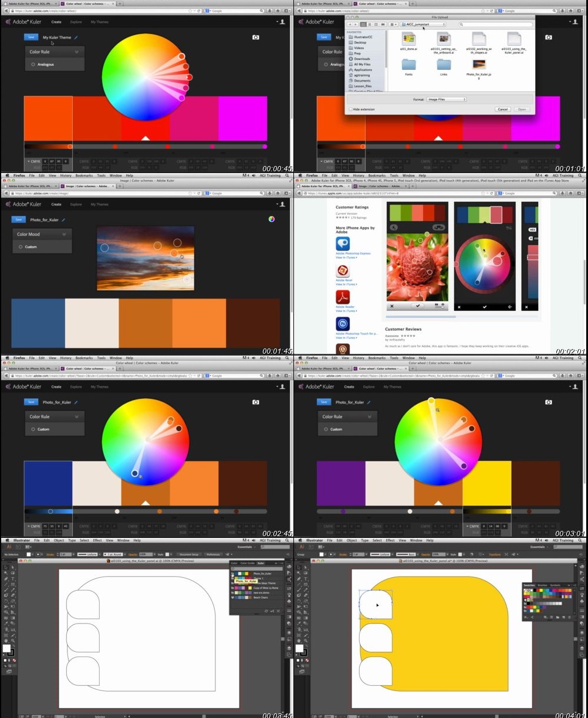Select the Custom radio under Color Mood

[x=21, y=247]
